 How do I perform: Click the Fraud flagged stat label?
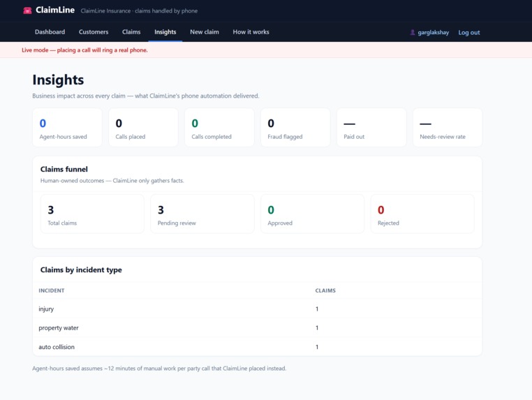(x=285, y=137)
